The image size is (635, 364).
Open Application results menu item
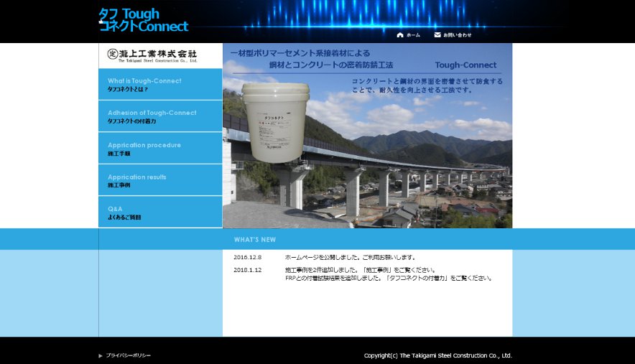160,180
